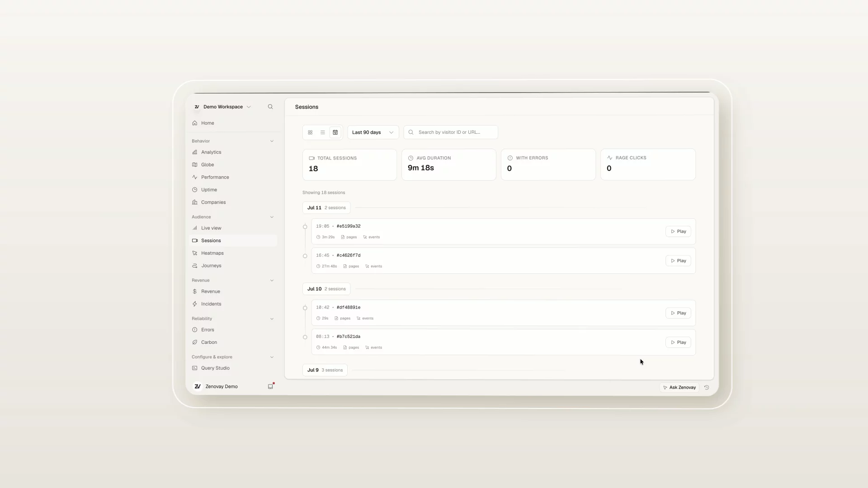Click the Companies building icon

[194, 202]
